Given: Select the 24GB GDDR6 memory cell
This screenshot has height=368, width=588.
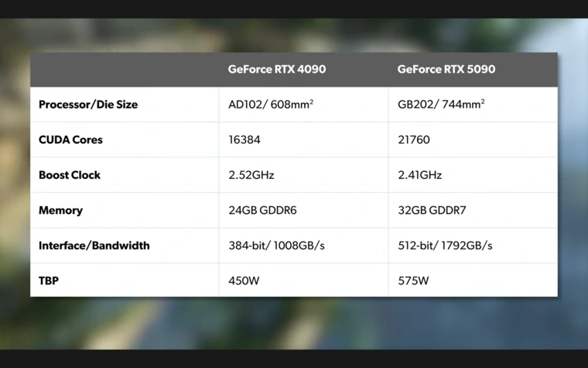Looking at the screenshot, I should [x=262, y=211].
